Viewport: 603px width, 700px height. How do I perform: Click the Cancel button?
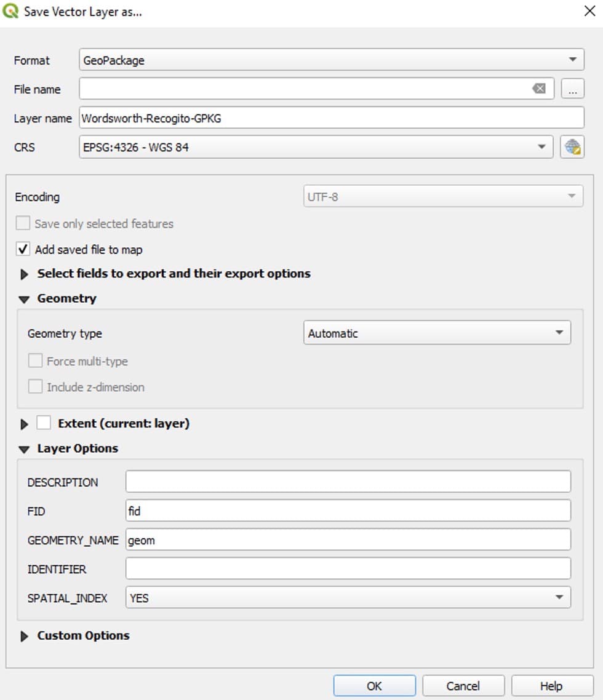(463, 686)
